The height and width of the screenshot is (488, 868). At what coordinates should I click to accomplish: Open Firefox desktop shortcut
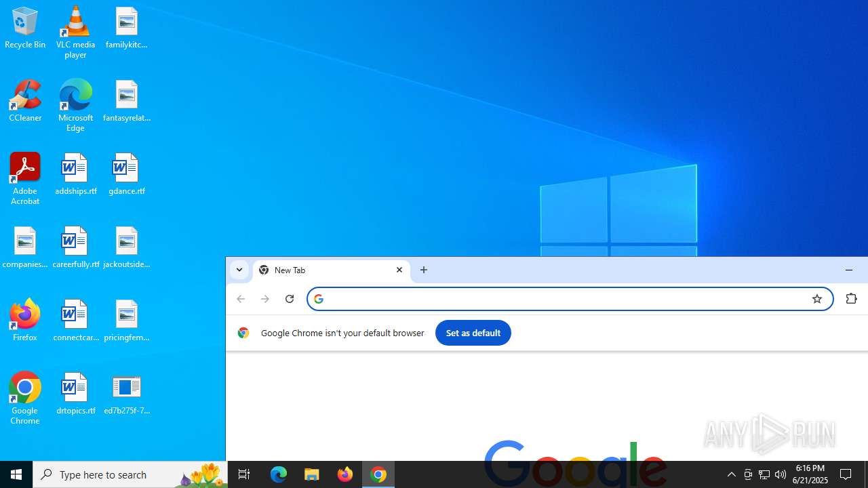(x=25, y=321)
